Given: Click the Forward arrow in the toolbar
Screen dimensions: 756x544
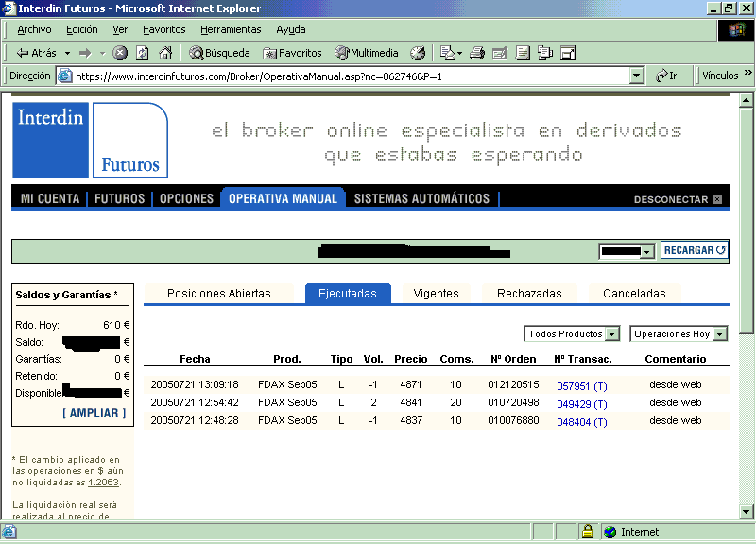Looking at the screenshot, I should 85,53.
